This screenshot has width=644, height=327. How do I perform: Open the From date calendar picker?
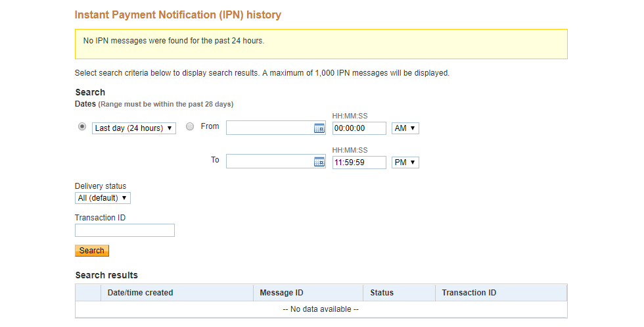tap(319, 128)
